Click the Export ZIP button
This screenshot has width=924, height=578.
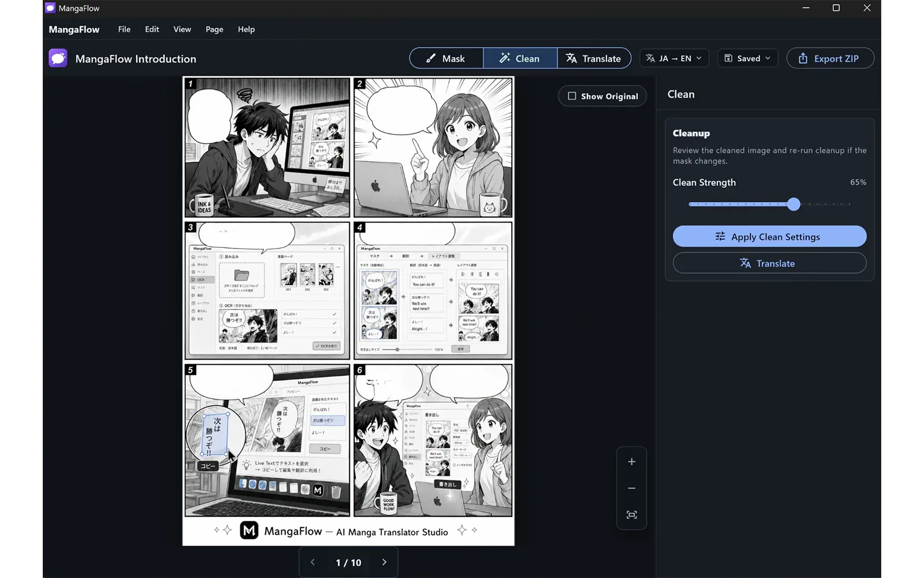(830, 58)
